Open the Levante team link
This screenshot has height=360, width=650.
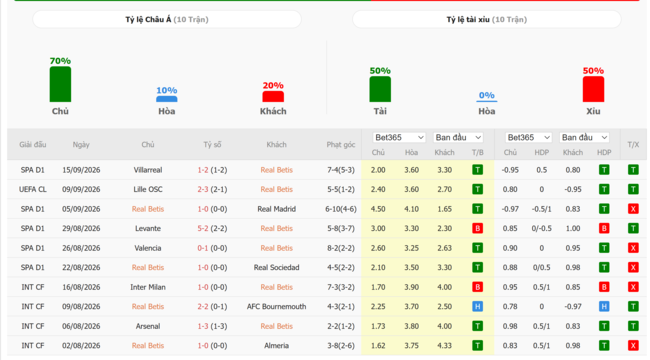[148, 229]
